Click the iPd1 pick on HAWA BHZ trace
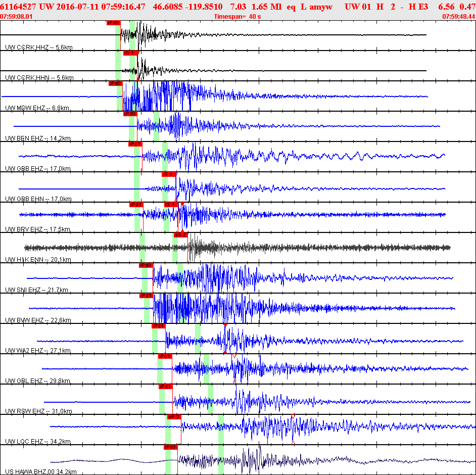This screenshot has width=476, height=475. 171,448
